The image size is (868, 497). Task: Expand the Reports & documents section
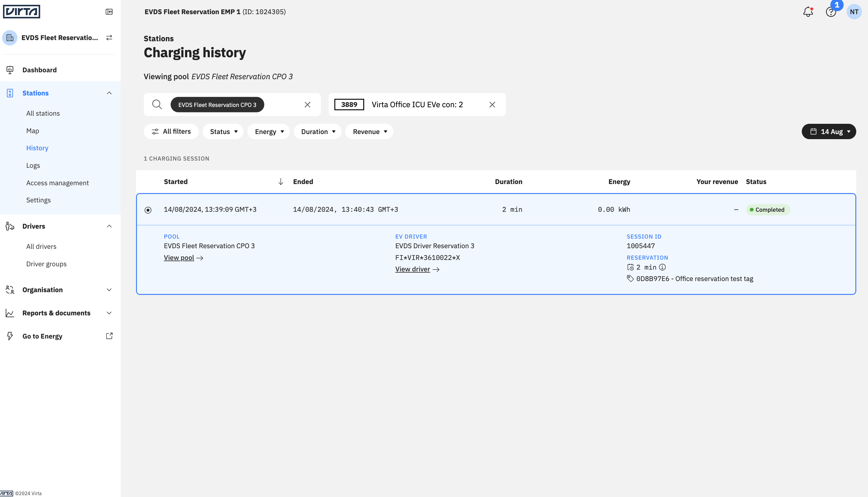click(x=109, y=313)
